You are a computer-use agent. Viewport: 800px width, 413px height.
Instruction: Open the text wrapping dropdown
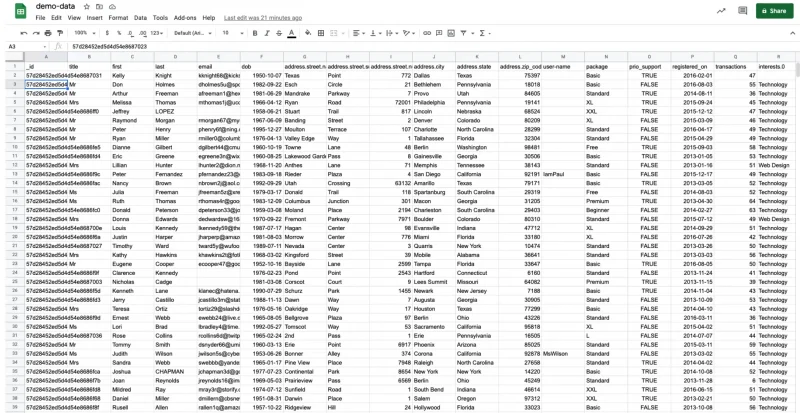(392, 33)
